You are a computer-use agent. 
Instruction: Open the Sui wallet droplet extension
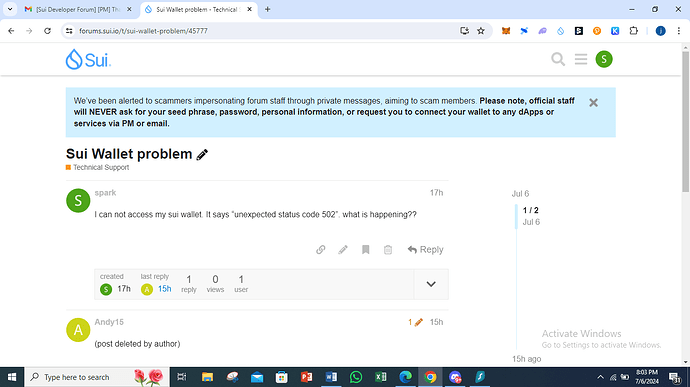[560, 31]
